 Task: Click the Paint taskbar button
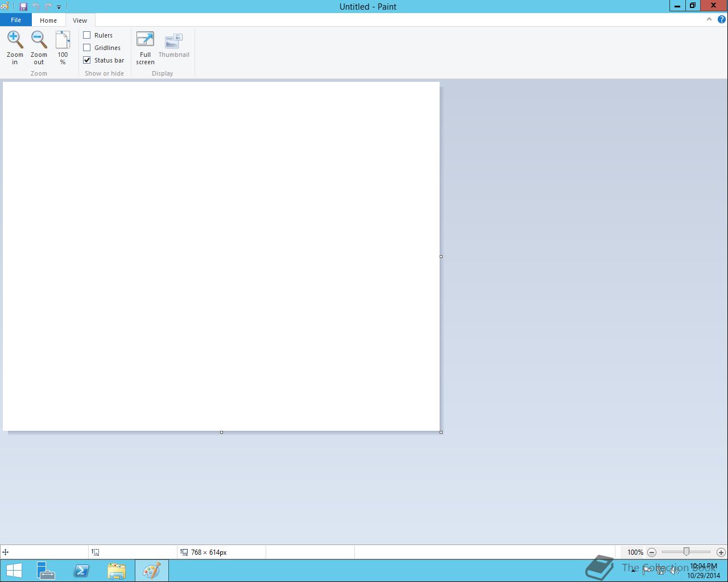(x=151, y=571)
